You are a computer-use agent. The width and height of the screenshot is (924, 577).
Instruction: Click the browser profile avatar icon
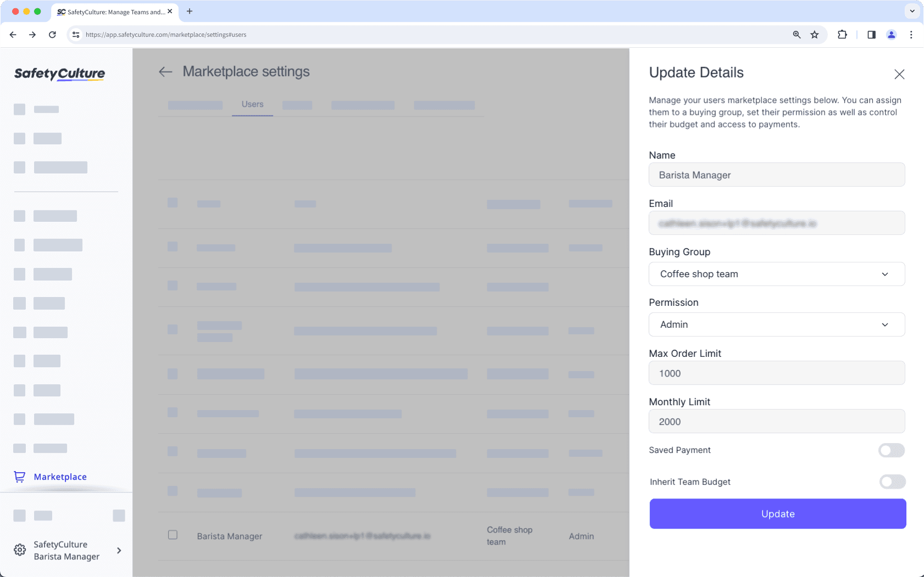point(892,34)
